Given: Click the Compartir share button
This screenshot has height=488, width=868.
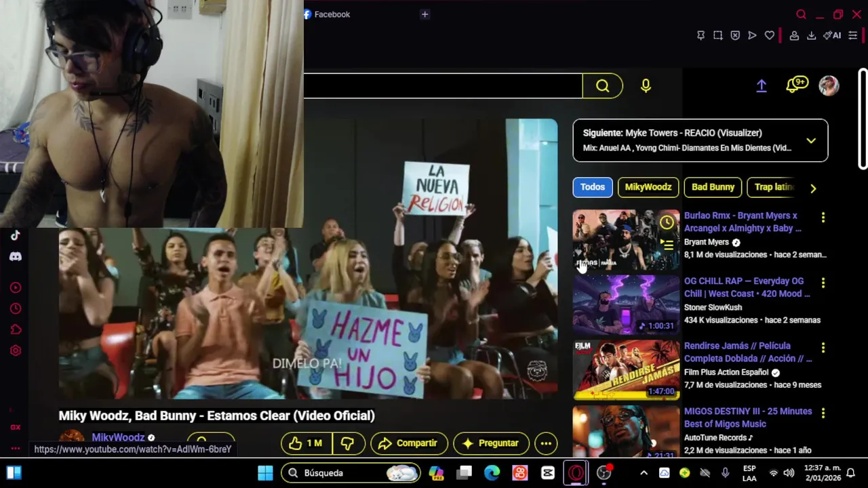Looking at the screenshot, I should click(409, 443).
